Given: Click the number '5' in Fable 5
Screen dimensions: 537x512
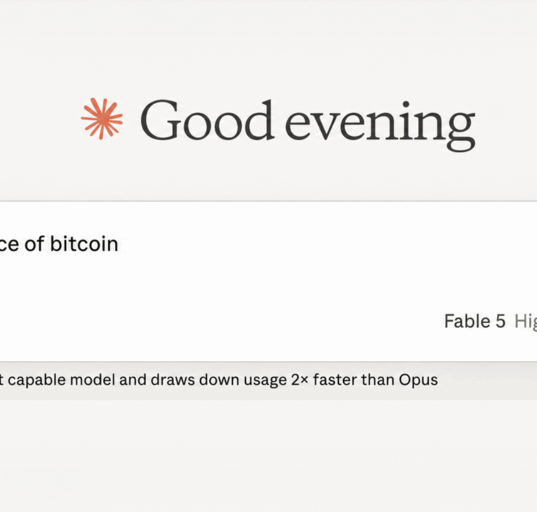Looking at the screenshot, I should tap(500, 322).
